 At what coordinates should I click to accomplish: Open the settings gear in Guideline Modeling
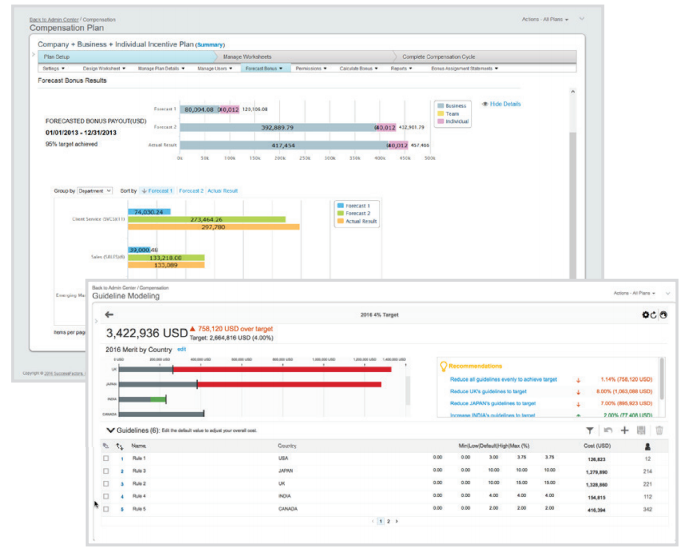click(x=645, y=314)
